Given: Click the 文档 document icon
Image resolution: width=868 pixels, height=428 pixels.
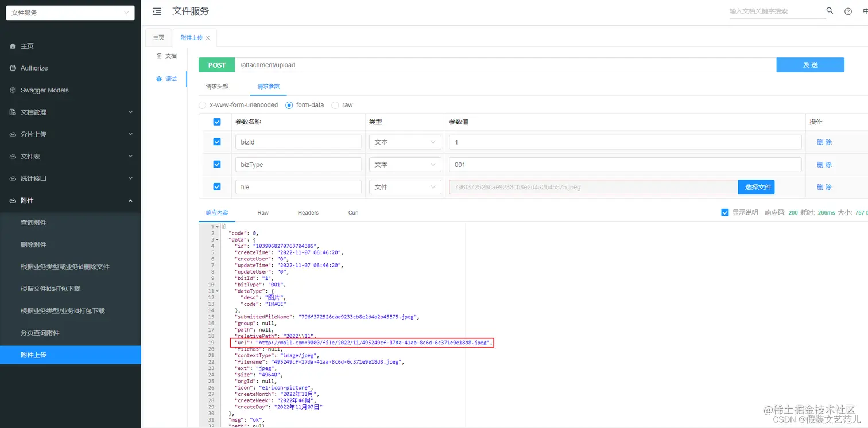Looking at the screenshot, I should click(x=159, y=56).
